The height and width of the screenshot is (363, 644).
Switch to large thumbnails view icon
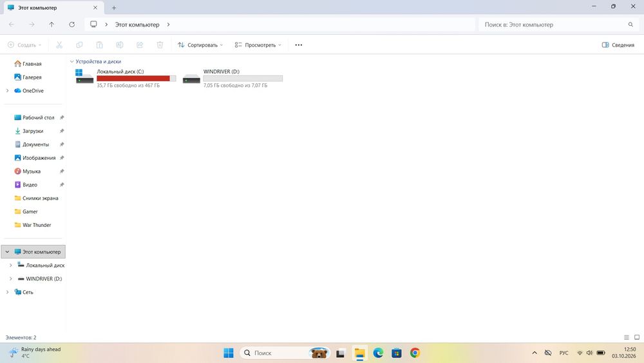[637, 337]
